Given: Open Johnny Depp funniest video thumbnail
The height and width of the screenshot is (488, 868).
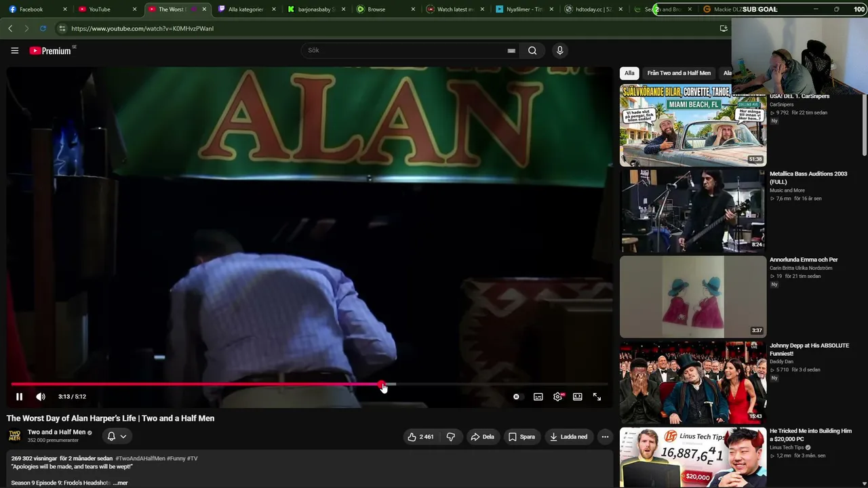Looking at the screenshot, I should (693, 382).
